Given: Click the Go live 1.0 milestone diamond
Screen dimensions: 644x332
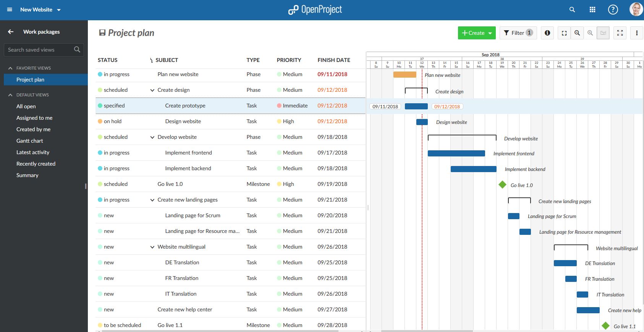Looking at the screenshot, I should [502, 185].
